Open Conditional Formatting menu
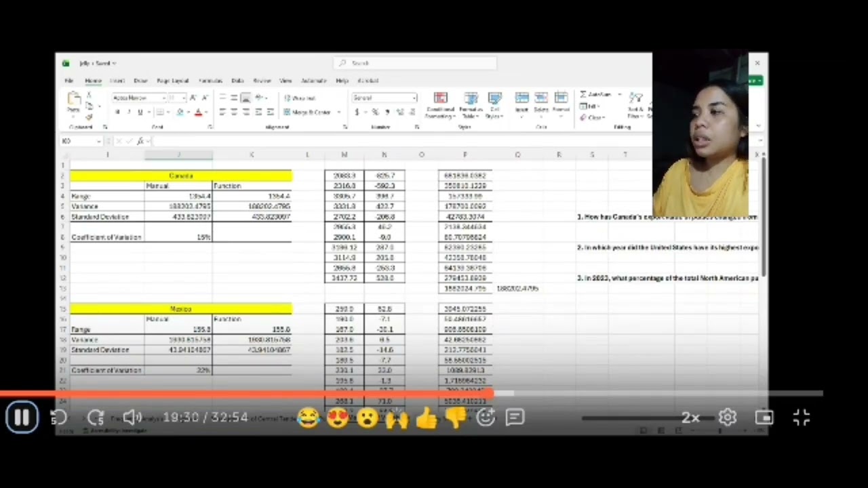This screenshot has width=868, height=488. click(440, 106)
